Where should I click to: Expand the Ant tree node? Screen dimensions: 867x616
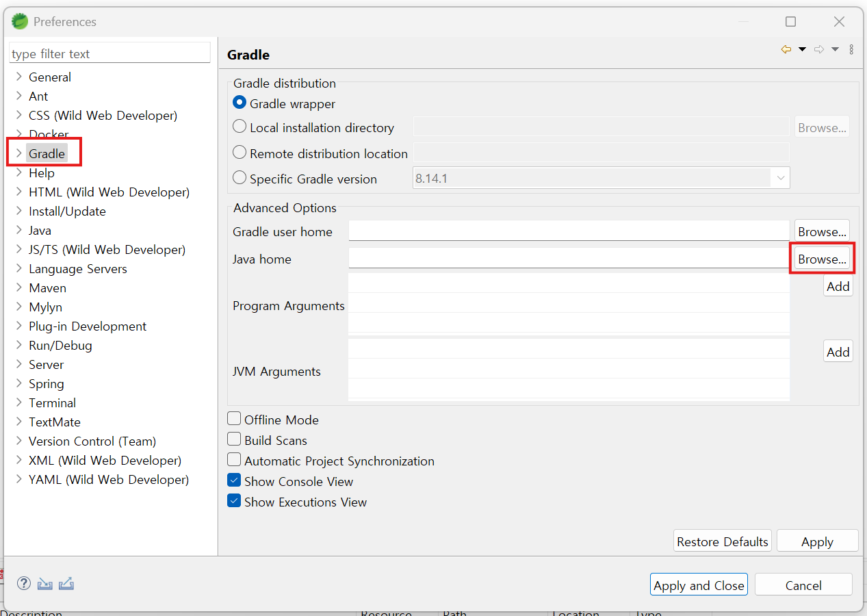point(19,96)
